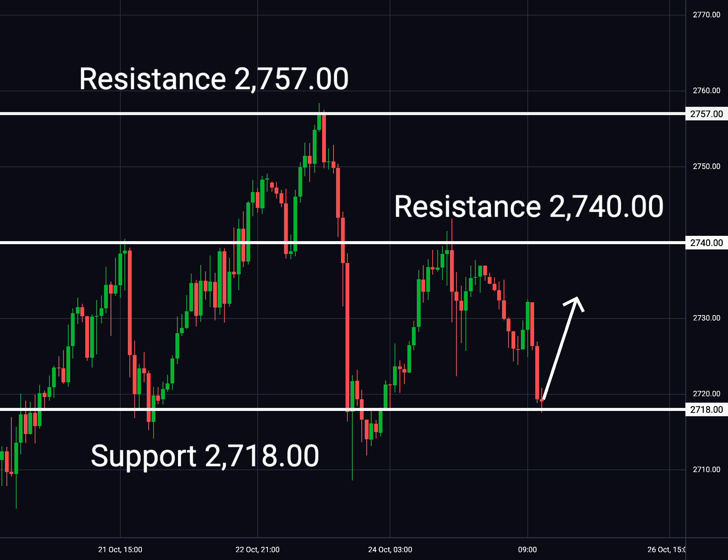Select the Support 2,718.00 text annotation
The image size is (728, 560).
coord(205,456)
